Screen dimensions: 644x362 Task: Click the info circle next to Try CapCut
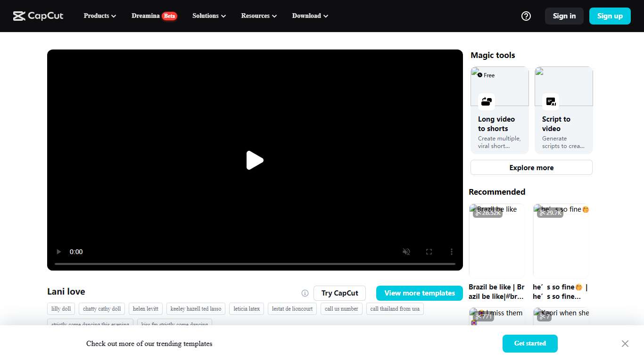pyautogui.click(x=305, y=293)
